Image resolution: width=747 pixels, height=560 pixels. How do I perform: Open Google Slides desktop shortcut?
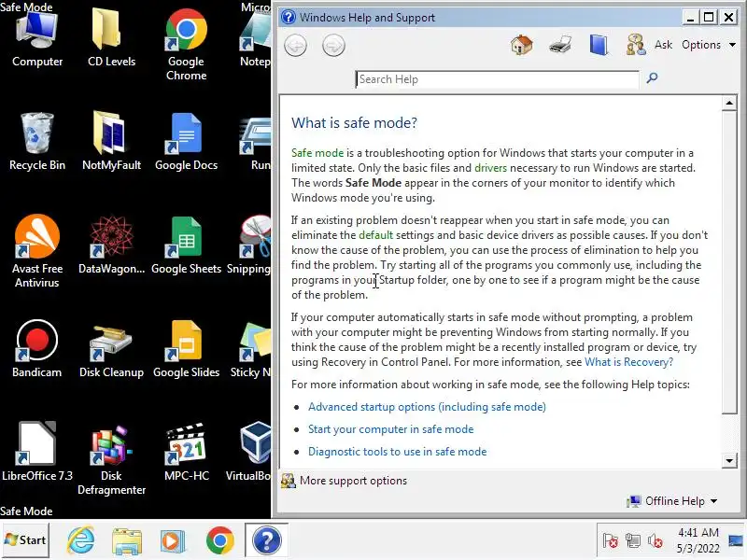(x=186, y=348)
